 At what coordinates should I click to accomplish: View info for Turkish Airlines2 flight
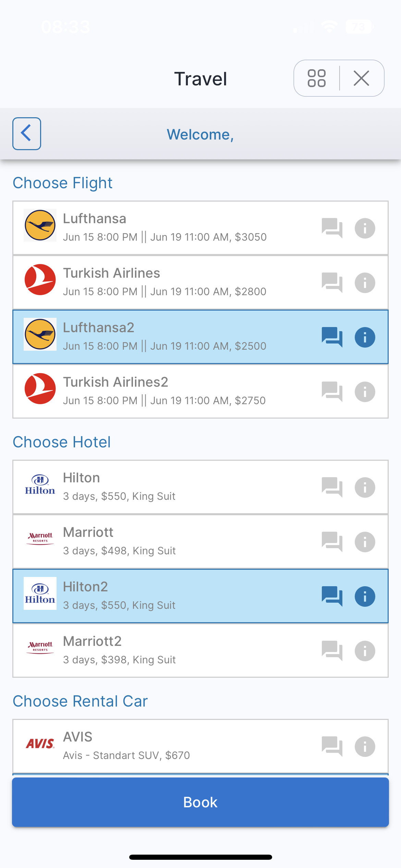365,392
